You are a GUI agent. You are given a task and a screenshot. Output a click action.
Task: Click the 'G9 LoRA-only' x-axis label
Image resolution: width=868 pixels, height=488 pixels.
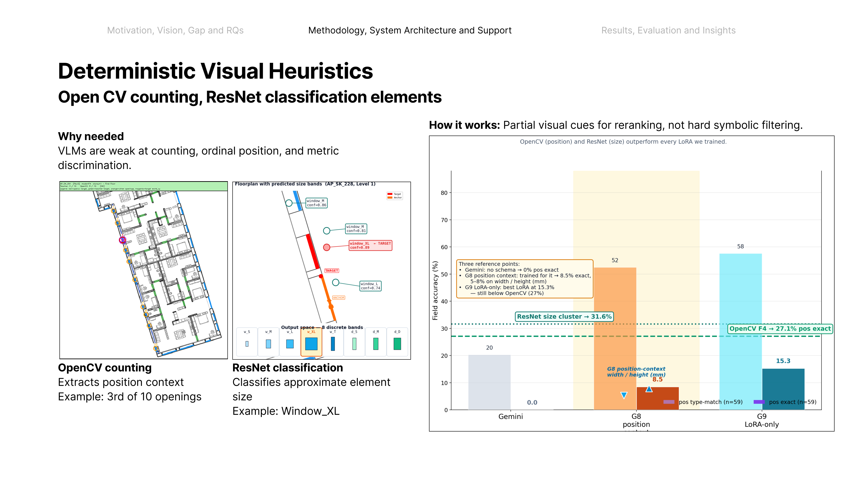coord(762,420)
